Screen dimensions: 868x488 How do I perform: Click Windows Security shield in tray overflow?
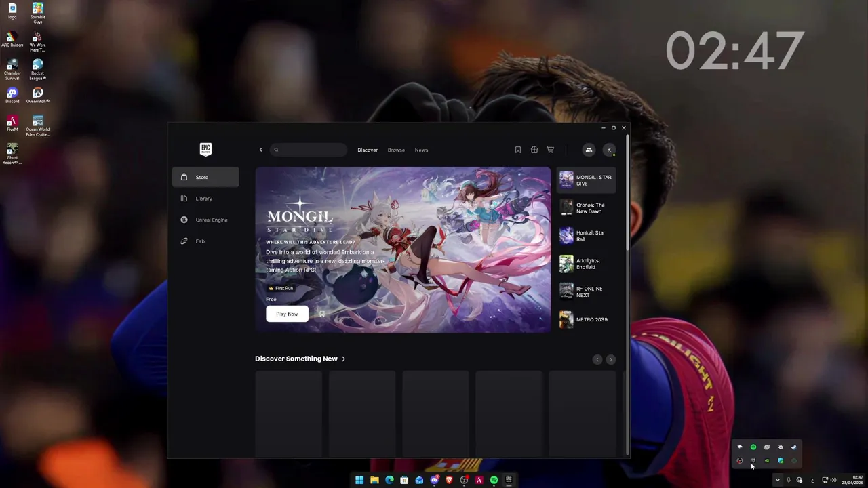pyautogui.click(x=781, y=460)
